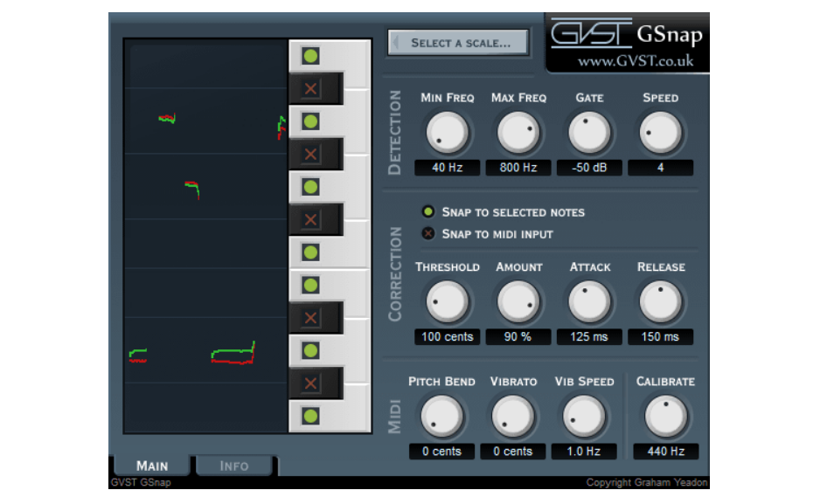Click the Attack knob
Viewport: 813px width, 504px height.
589,302
